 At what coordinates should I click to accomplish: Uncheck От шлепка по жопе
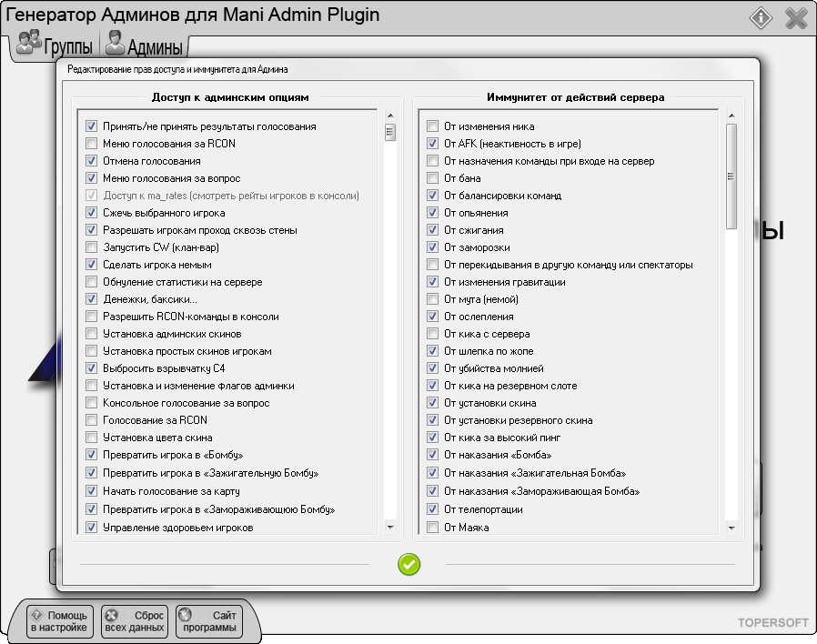click(x=432, y=351)
